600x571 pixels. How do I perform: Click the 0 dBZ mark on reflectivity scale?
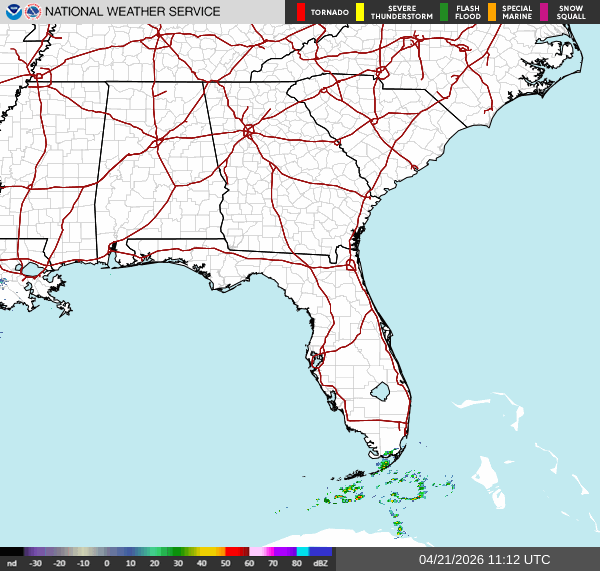(107, 563)
